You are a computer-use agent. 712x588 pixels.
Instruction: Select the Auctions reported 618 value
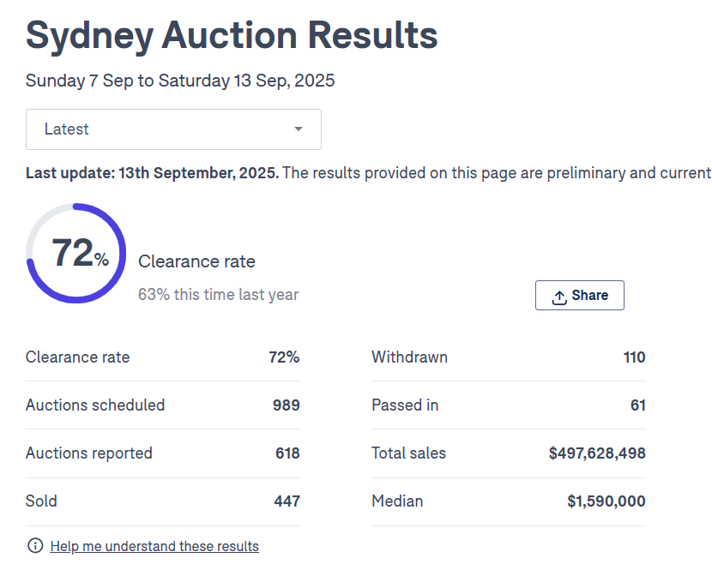287,453
